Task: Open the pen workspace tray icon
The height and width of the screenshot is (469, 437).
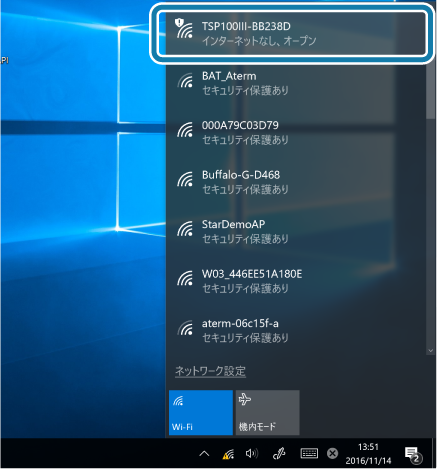Action: point(279,454)
